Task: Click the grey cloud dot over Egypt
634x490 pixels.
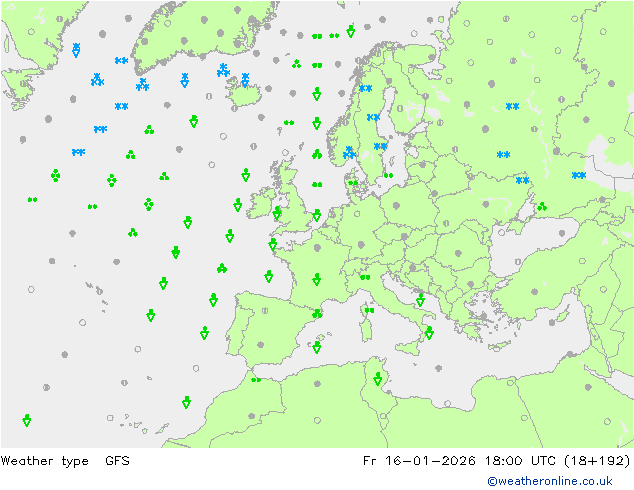Action: click(x=588, y=387)
